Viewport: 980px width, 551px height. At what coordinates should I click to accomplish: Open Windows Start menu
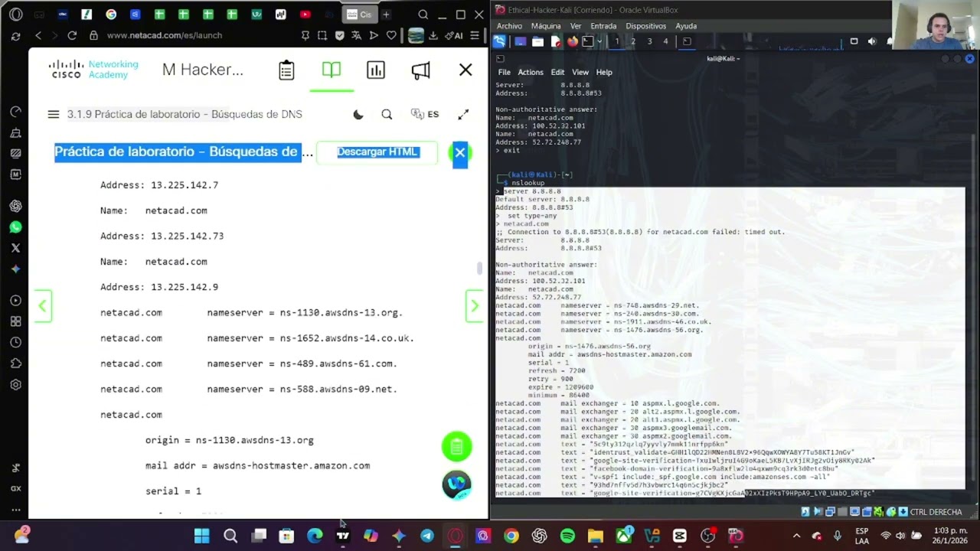tap(201, 536)
